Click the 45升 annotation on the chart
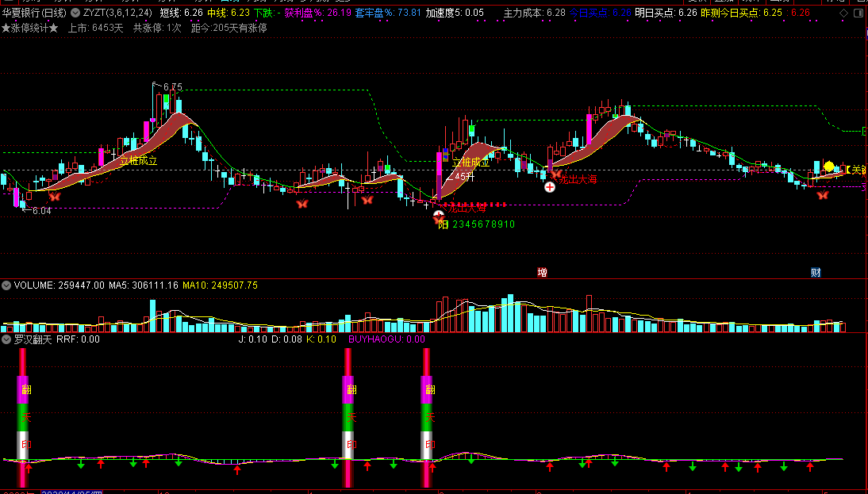Image resolution: width=868 pixels, height=494 pixels. 464,177
